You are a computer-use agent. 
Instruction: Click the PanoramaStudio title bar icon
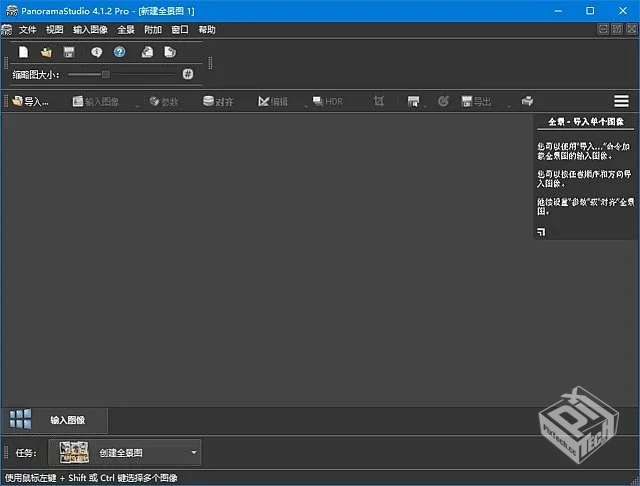click(12, 11)
